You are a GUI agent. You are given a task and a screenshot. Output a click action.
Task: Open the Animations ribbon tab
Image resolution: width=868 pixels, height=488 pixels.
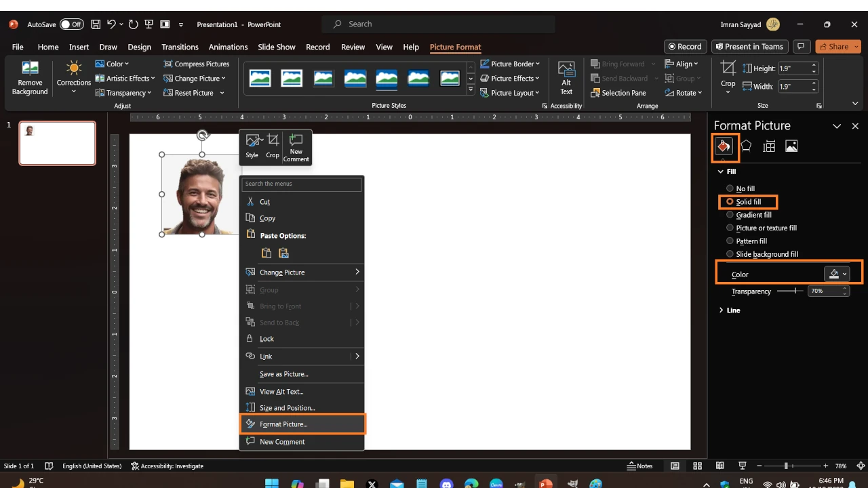pyautogui.click(x=228, y=47)
